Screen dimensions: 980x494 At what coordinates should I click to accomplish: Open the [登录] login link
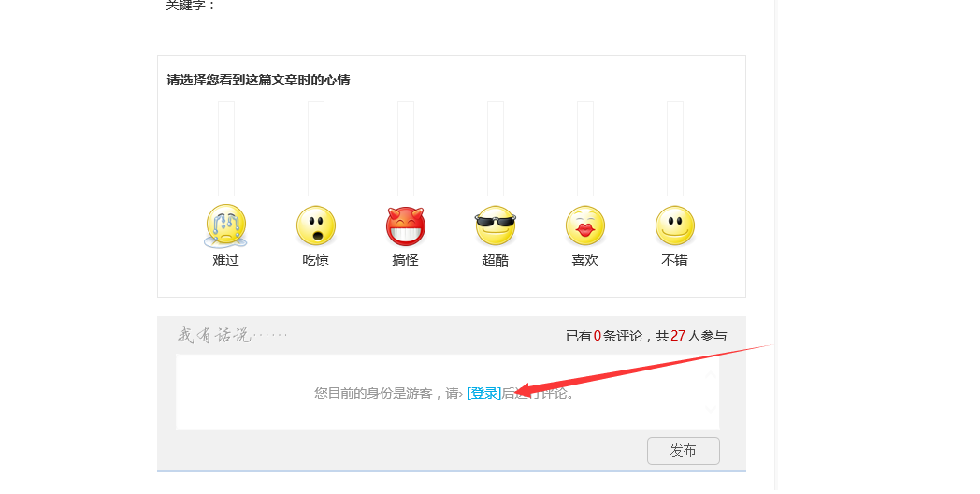coord(484,393)
